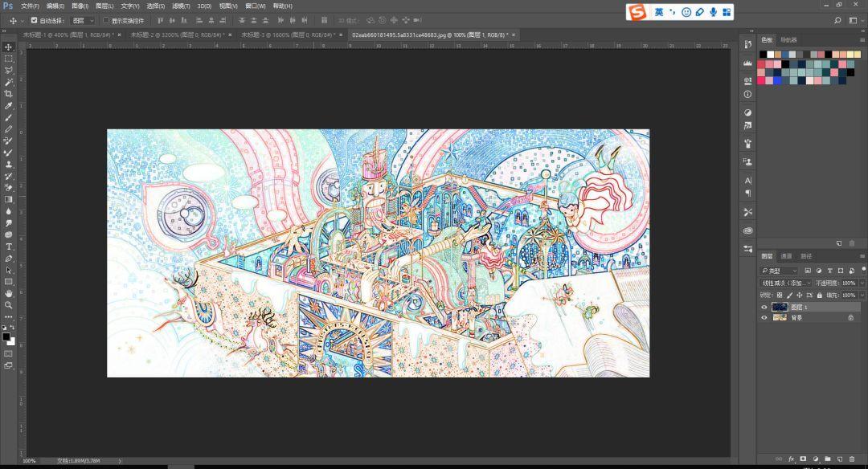Image resolution: width=868 pixels, height=469 pixels.
Task: Open the Info panel icon
Action: point(748,94)
